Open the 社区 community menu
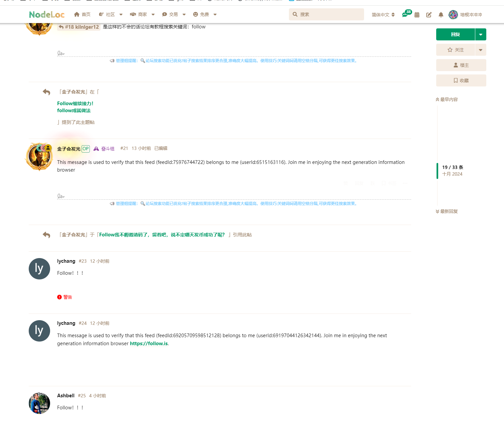Screen dimensions: 504x422 point(107,14)
